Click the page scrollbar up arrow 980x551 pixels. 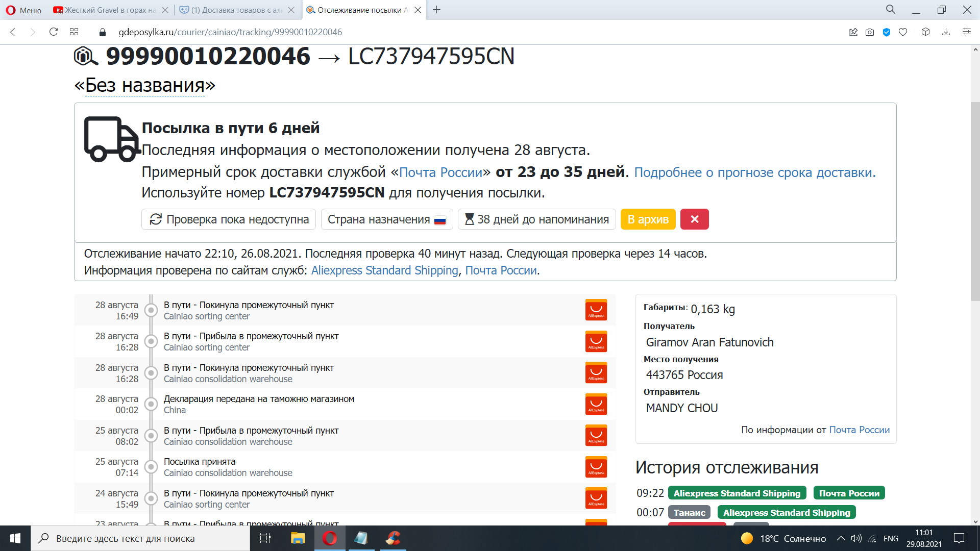(975, 49)
